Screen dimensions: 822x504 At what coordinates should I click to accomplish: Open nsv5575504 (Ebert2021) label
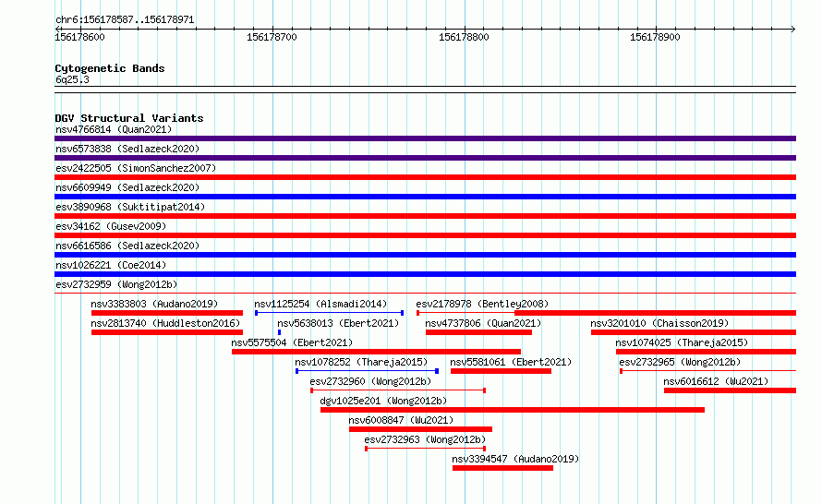point(292,342)
